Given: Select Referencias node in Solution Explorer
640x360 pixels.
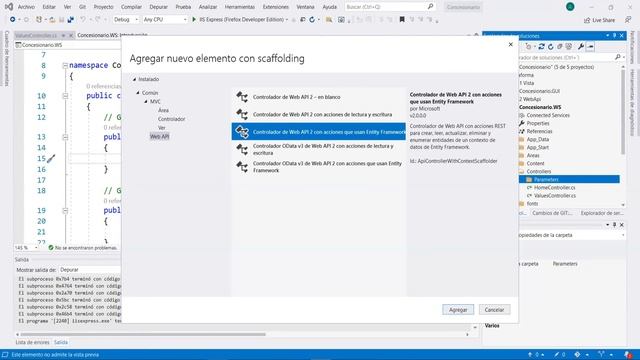Looking at the screenshot, I should click(539, 131).
